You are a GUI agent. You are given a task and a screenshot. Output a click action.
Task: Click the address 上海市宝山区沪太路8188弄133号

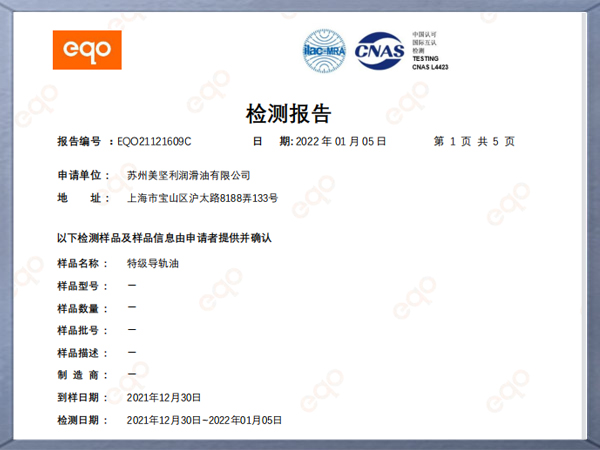click(203, 198)
